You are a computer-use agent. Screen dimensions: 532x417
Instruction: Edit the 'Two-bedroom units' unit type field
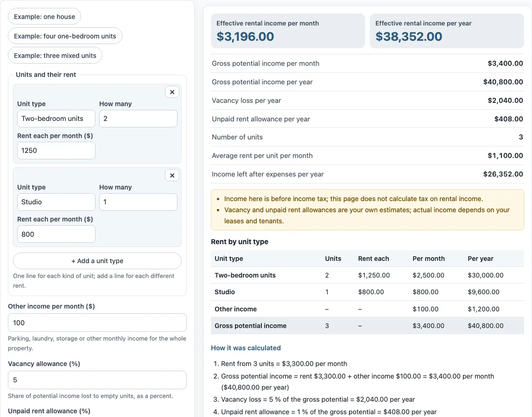pos(57,119)
